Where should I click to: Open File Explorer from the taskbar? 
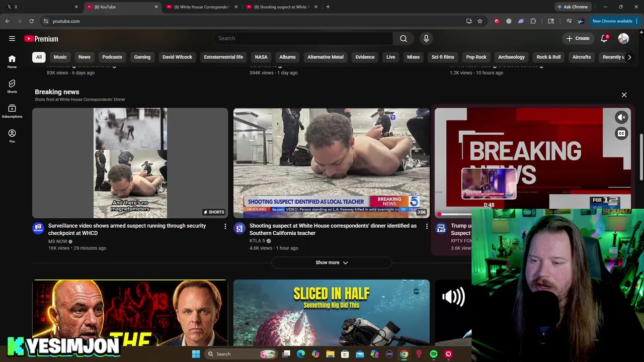330,354
